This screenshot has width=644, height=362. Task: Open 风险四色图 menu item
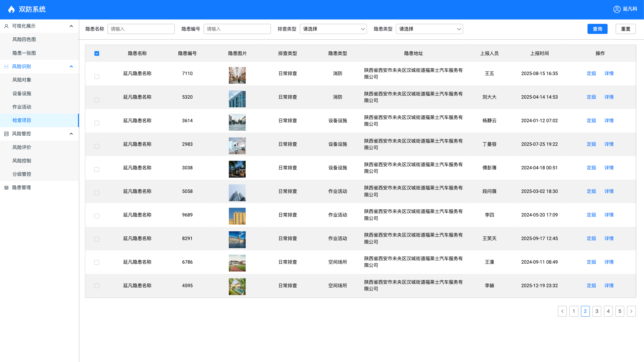point(24,40)
